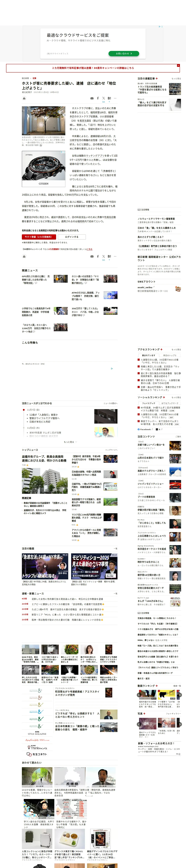
Task: Open related news ATMの引き出し限度額
Action: pos(85,296)
